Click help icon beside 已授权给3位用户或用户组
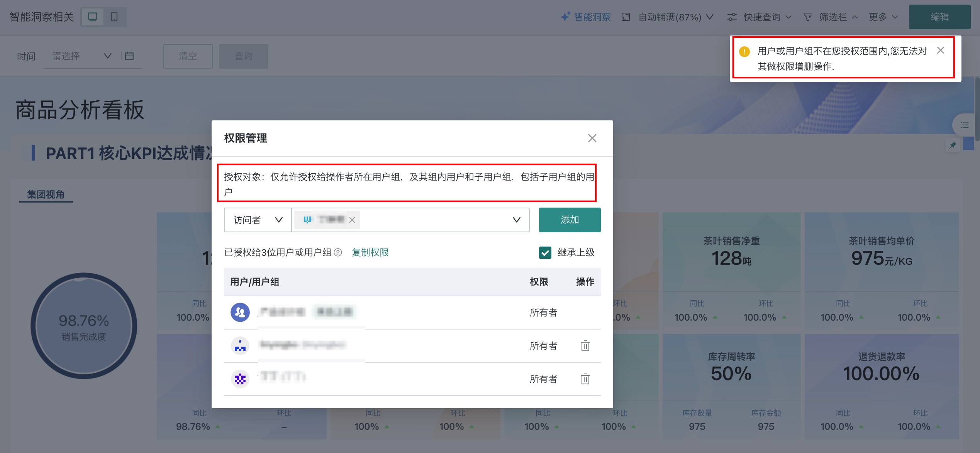This screenshot has width=980, height=453. [338, 252]
